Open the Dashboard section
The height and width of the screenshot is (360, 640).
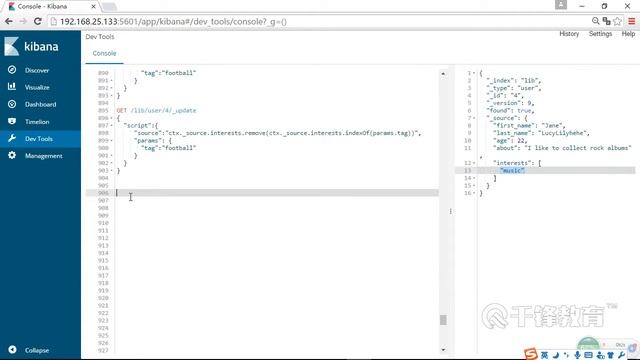click(x=40, y=104)
